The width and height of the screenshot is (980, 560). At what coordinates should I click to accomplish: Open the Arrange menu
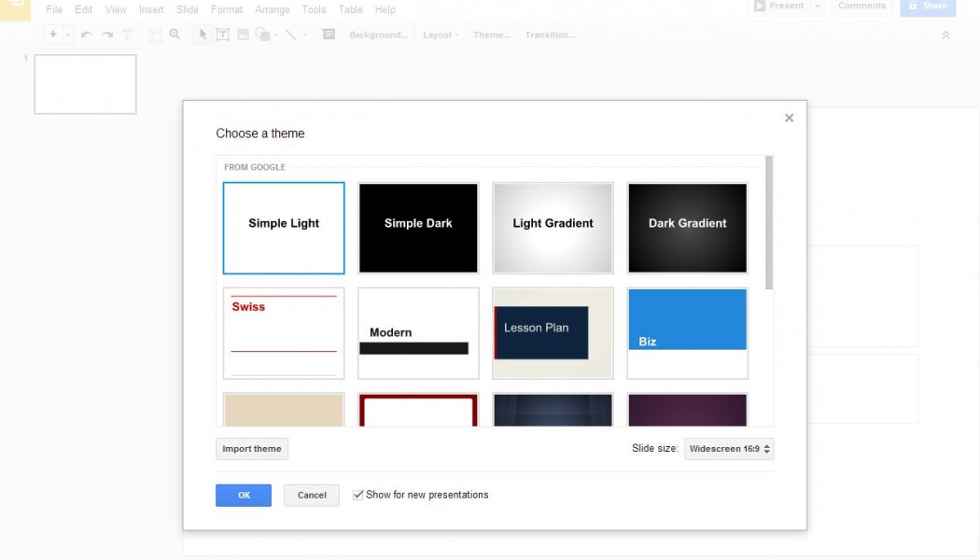pyautogui.click(x=273, y=9)
